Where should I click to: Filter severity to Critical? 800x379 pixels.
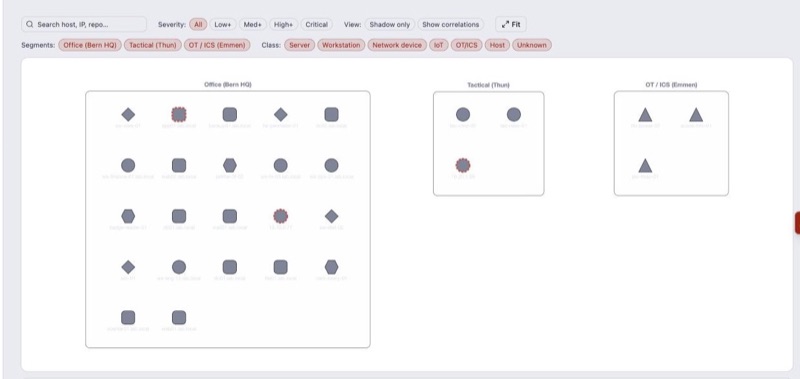[316, 24]
